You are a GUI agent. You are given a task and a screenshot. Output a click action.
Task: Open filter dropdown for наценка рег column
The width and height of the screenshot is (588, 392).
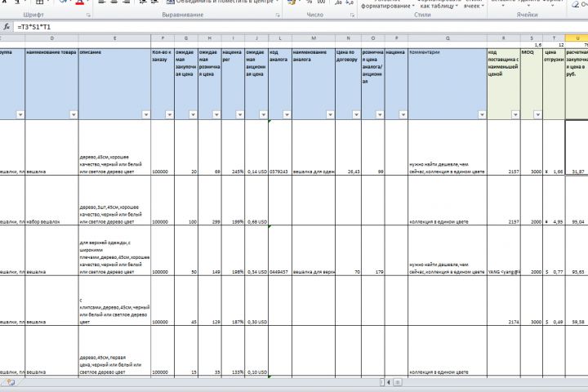240,115
